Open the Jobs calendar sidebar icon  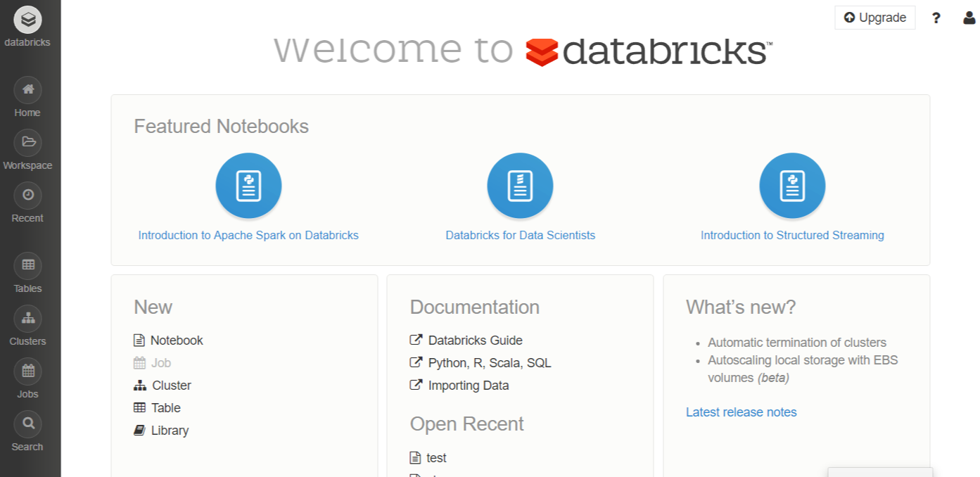[x=27, y=371]
